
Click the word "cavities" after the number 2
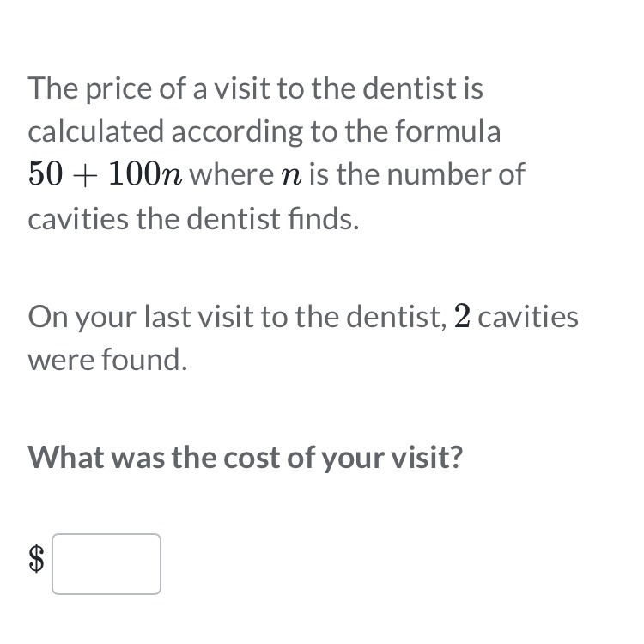(x=528, y=317)
